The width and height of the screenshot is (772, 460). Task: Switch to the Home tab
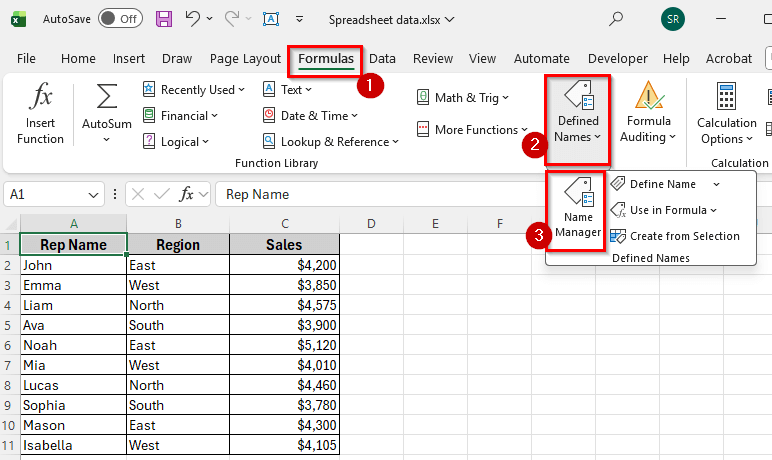click(78, 59)
